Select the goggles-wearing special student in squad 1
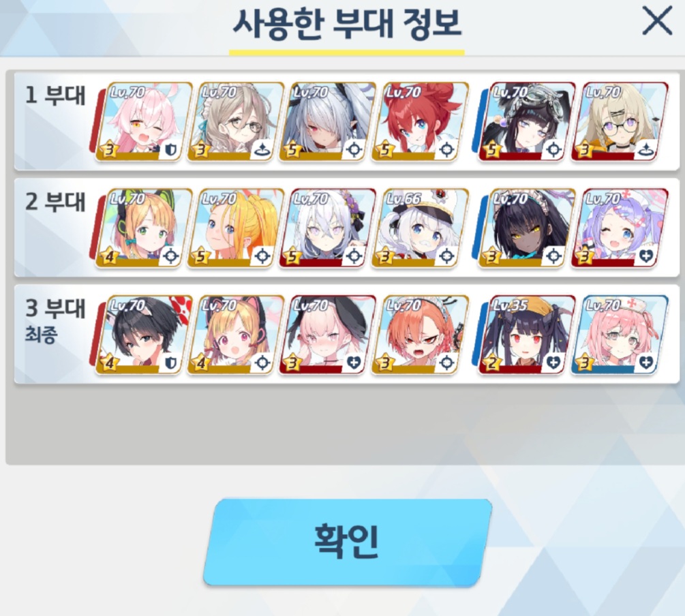The height and width of the screenshot is (616, 685). [x=527, y=121]
